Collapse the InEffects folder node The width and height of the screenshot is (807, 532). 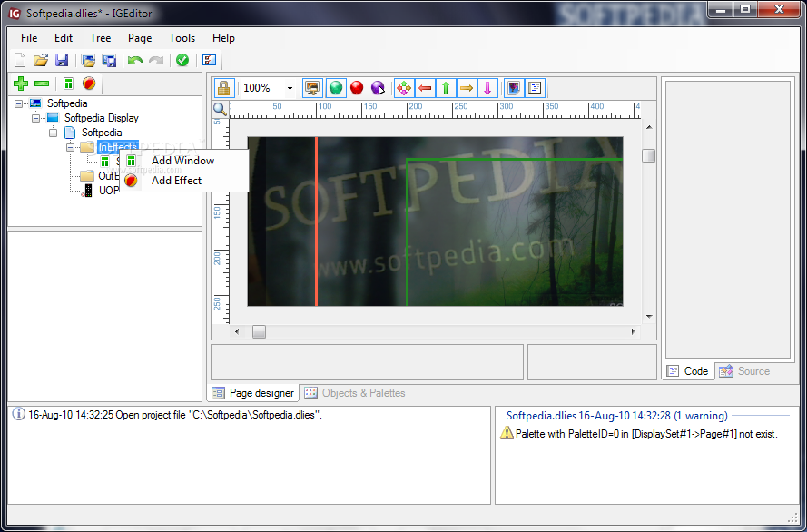point(70,147)
